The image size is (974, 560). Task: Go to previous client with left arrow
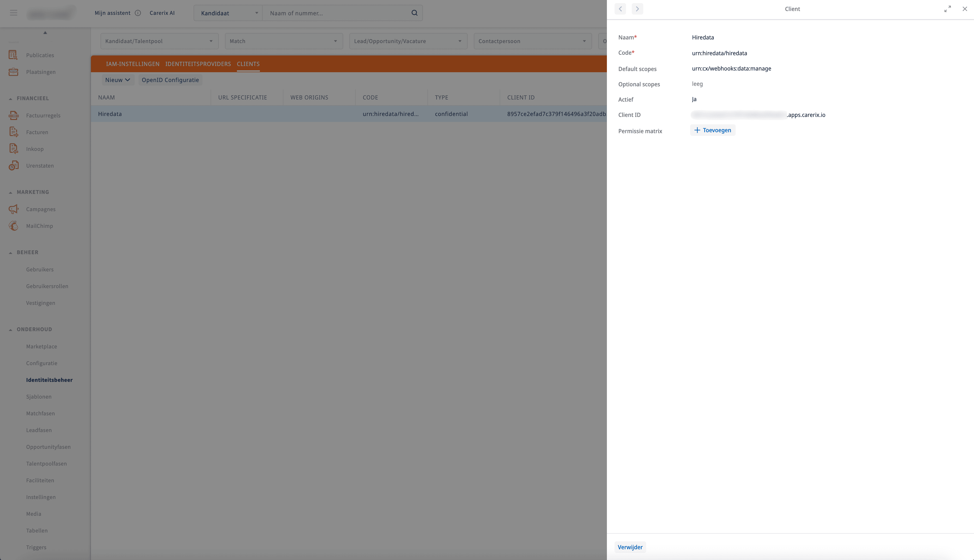[620, 9]
